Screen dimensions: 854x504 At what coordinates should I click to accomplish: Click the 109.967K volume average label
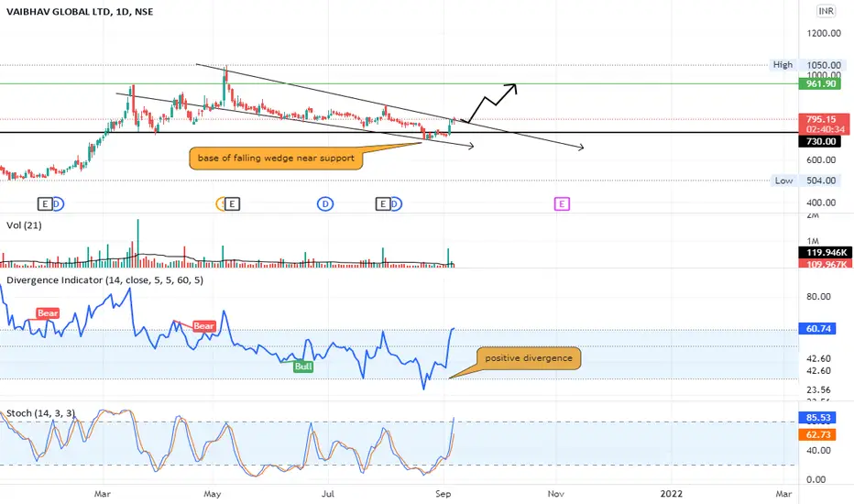[824, 264]
